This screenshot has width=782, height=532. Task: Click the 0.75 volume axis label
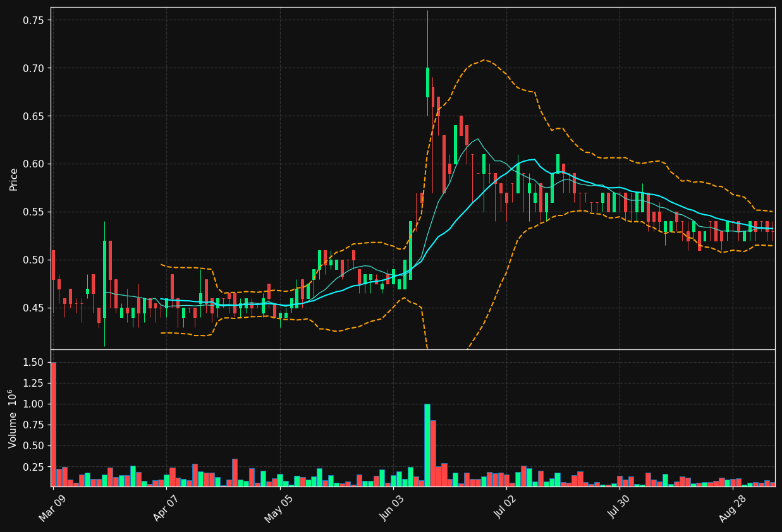[x=34, y=425]
